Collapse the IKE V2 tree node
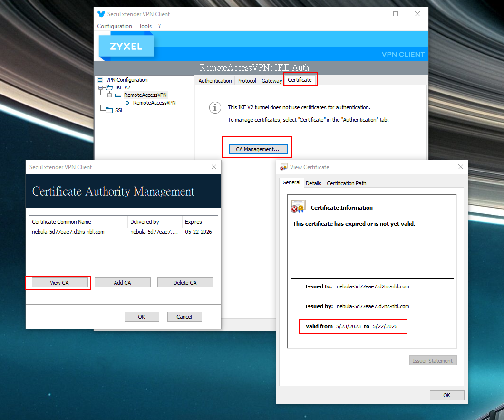 tap(101, 88)
